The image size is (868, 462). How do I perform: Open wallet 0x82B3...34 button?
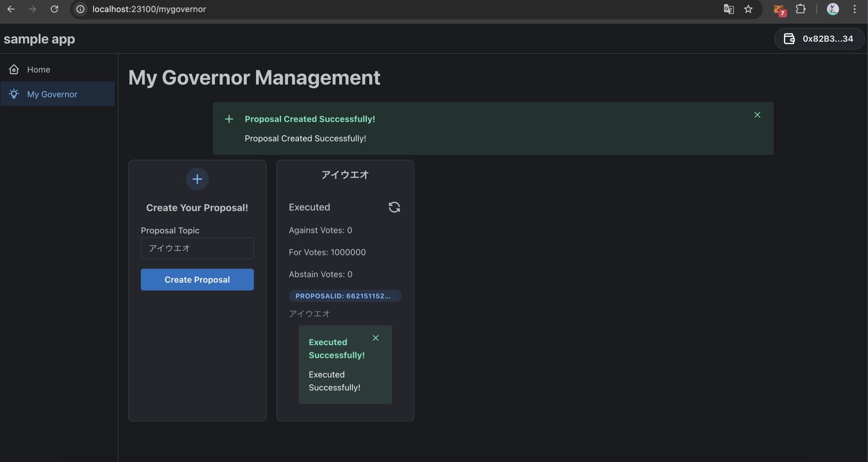(x=819, y=39)
